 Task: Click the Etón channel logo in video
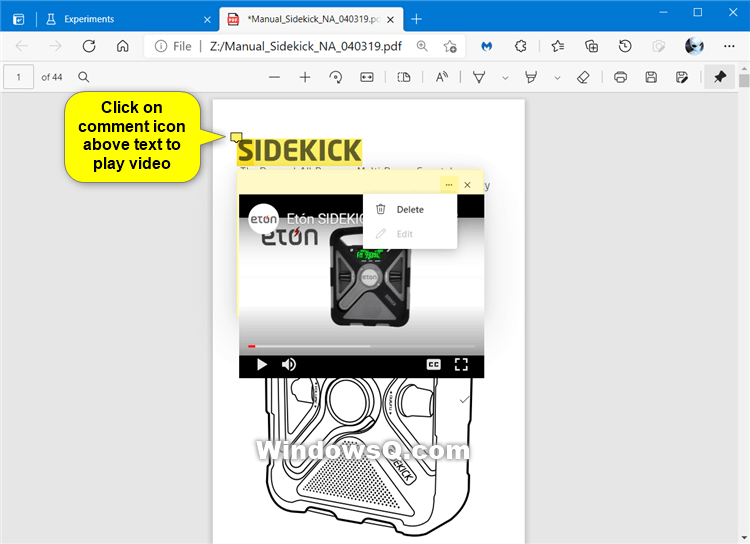coord(264,219)
